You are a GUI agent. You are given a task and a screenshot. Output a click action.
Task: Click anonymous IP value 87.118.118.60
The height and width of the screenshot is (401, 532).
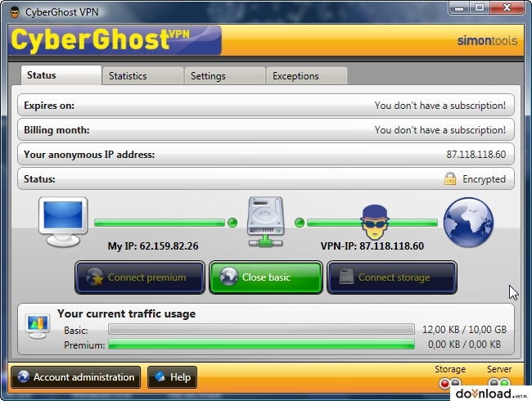pos(476,155)
